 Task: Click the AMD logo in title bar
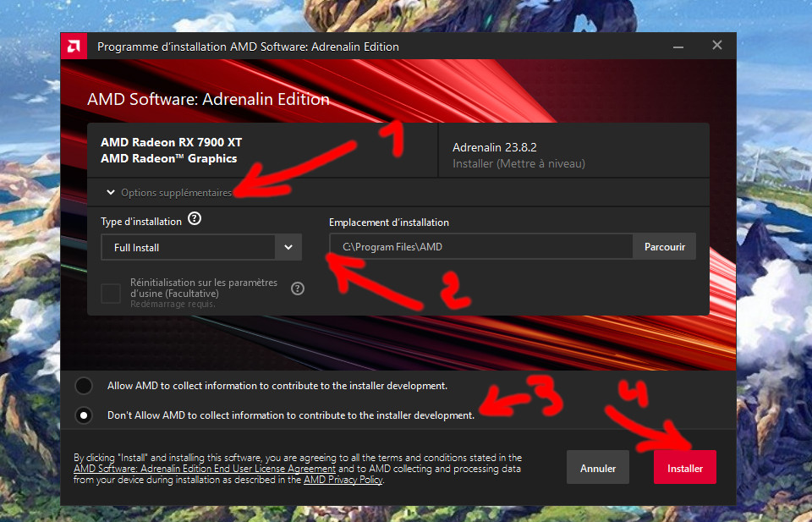[x=74, y=47]
